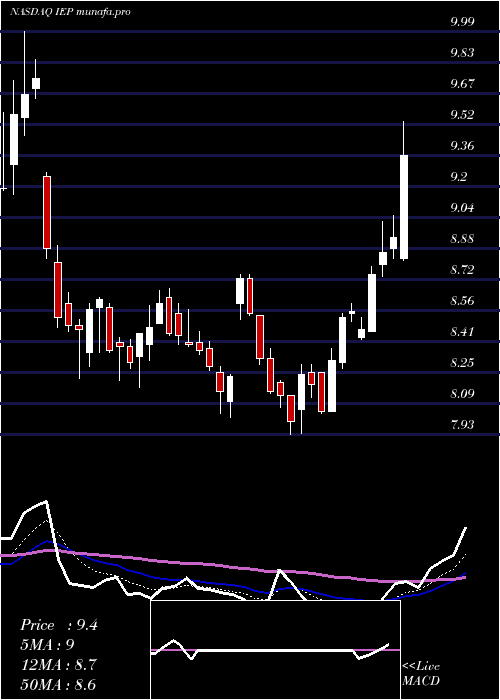
Task: Click the large red candle falling from 9.2
Action: coord(46,212)
